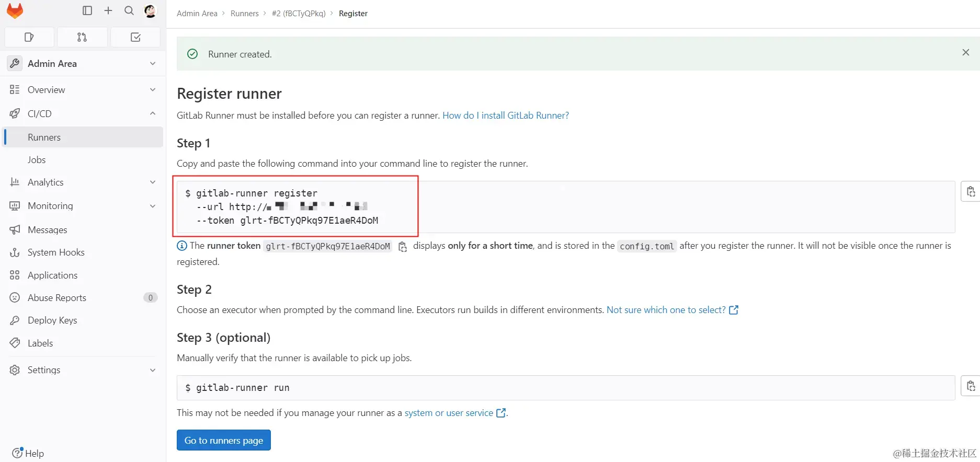980x462 pixels.
Task: Open System Hooks in sidebar
Action: 56,252
